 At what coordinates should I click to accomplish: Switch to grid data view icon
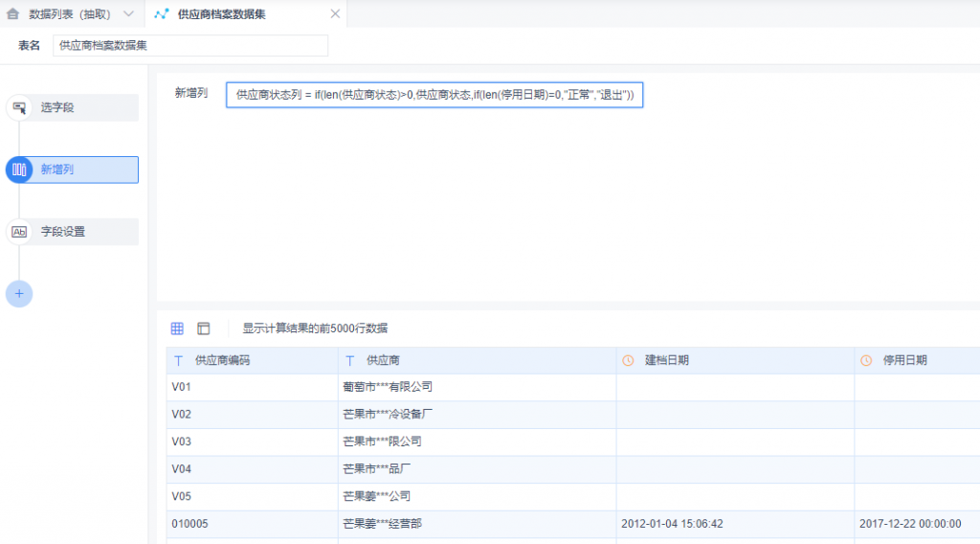point(177,329)
